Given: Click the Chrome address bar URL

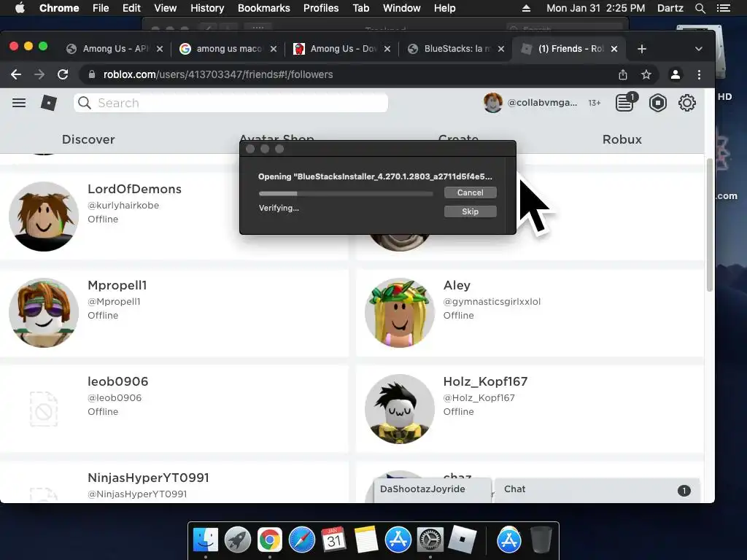Looking at the screenshot, I should (218, 74).
